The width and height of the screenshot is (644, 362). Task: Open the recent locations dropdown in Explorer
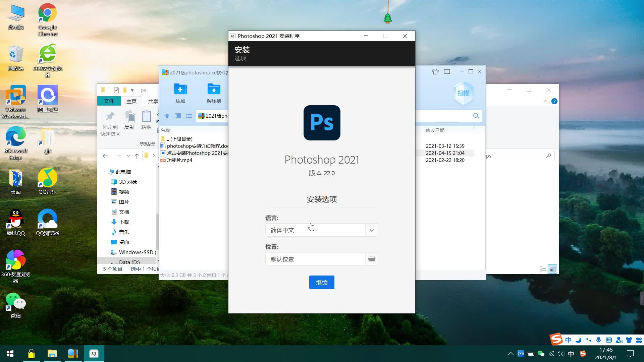(x=128, y=156)
